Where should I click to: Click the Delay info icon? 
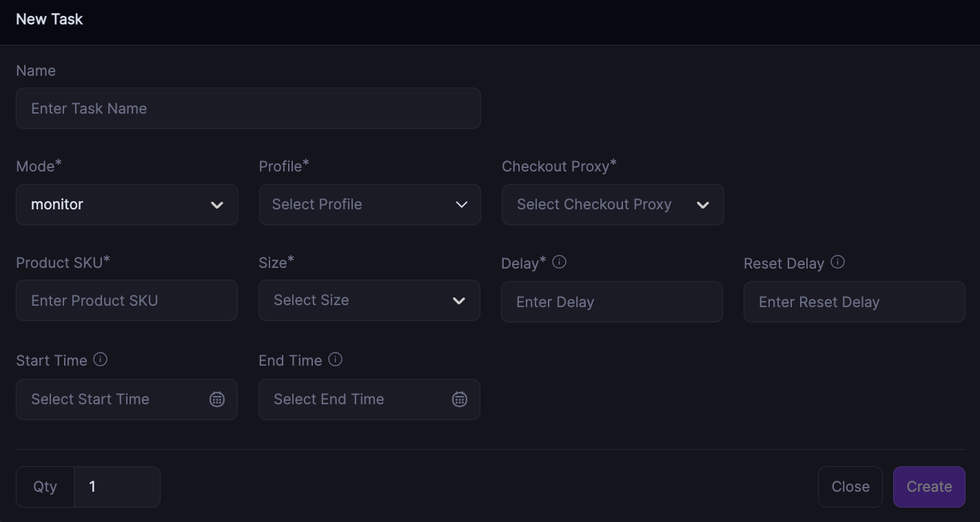tap(560, 262)
